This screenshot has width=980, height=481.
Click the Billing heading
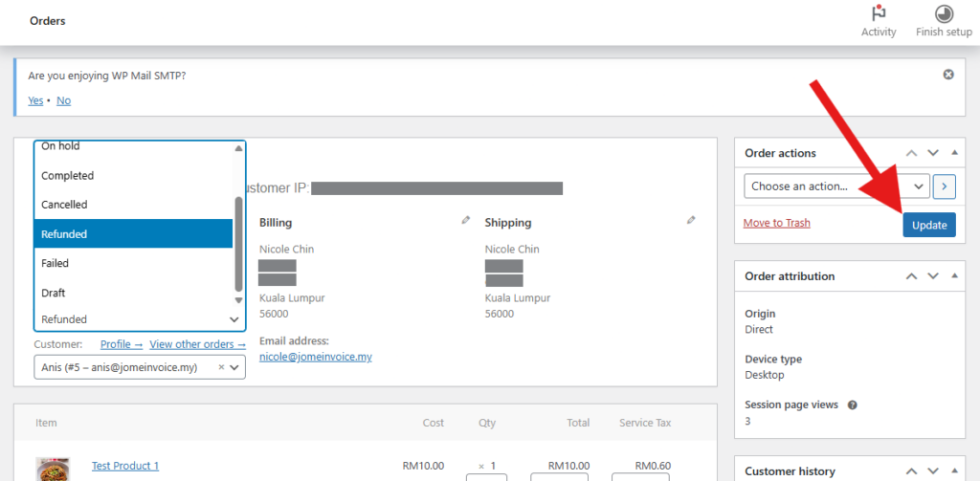click(276, 223)
